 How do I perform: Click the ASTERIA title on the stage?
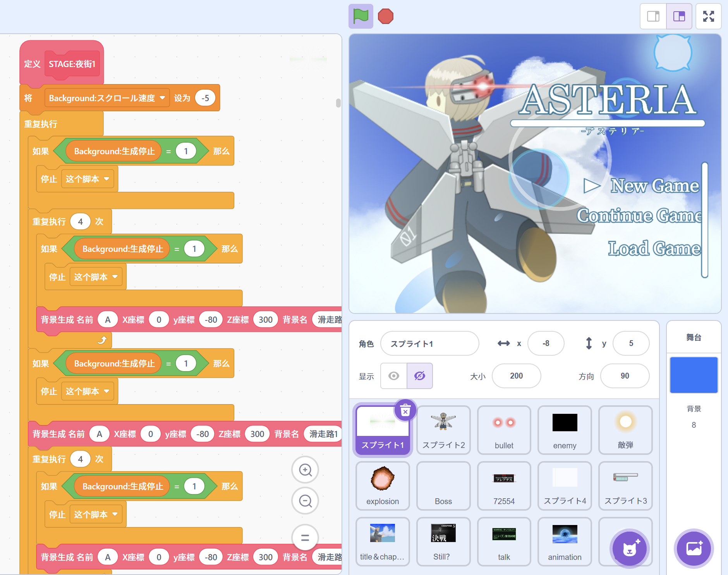point(608,100)
